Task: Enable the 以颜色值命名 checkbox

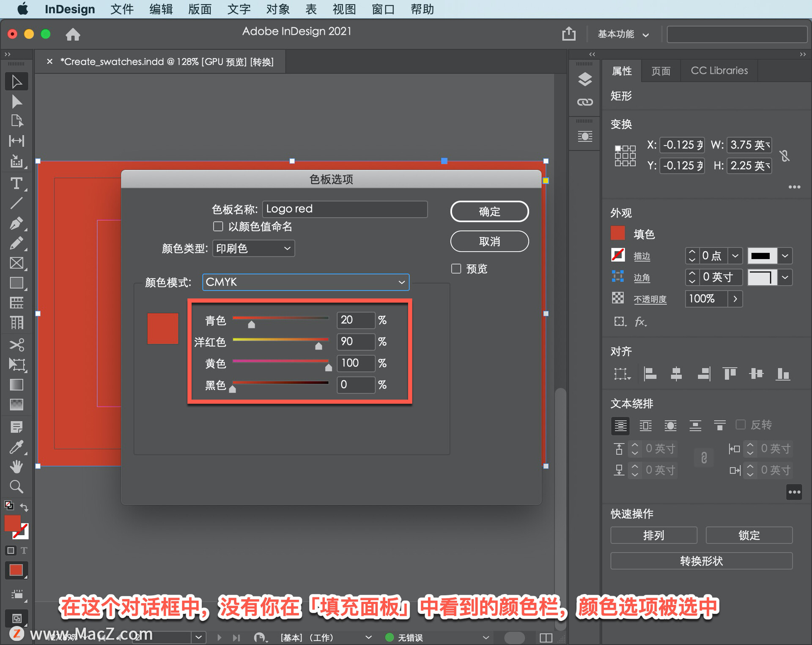Action: [218, 227]
